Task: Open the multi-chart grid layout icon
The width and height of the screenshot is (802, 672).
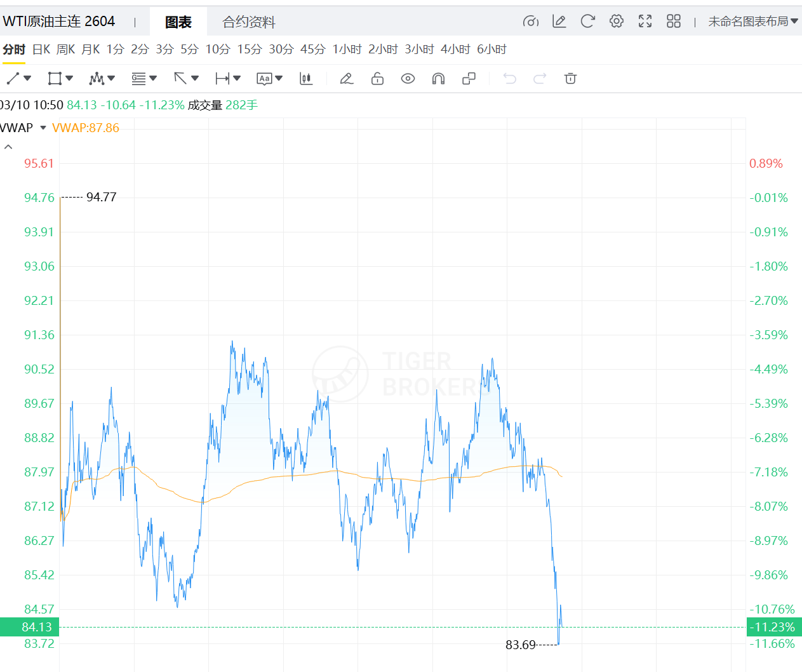Action: click(674, 22)
